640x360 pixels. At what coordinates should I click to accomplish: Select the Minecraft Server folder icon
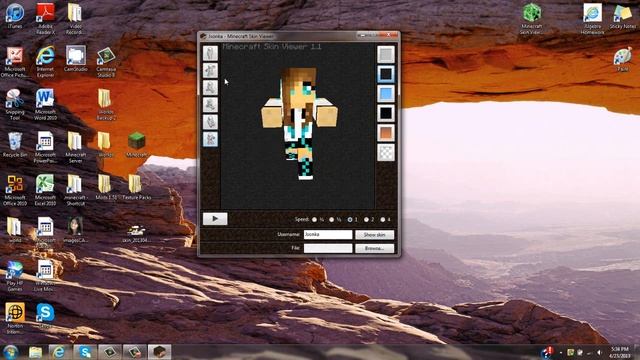pos(76,147)
